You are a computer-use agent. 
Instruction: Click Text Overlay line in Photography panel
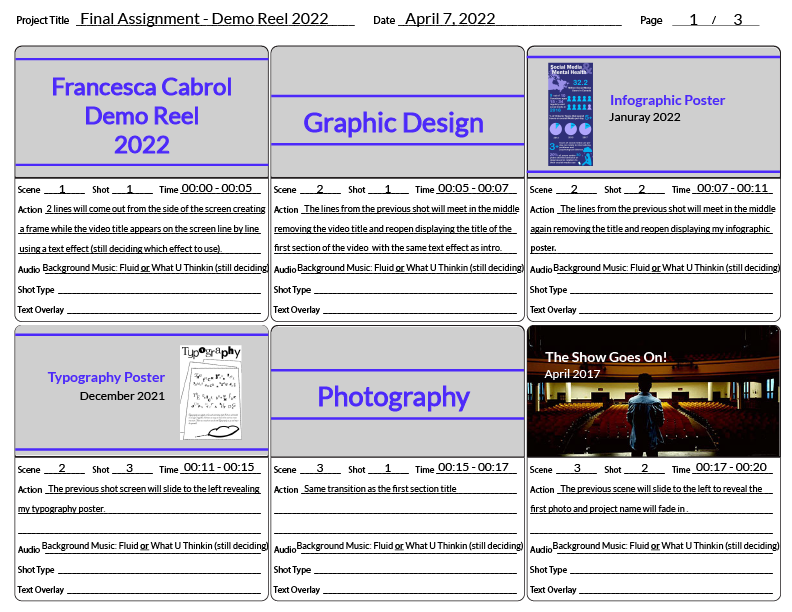[x=418, y=590]
